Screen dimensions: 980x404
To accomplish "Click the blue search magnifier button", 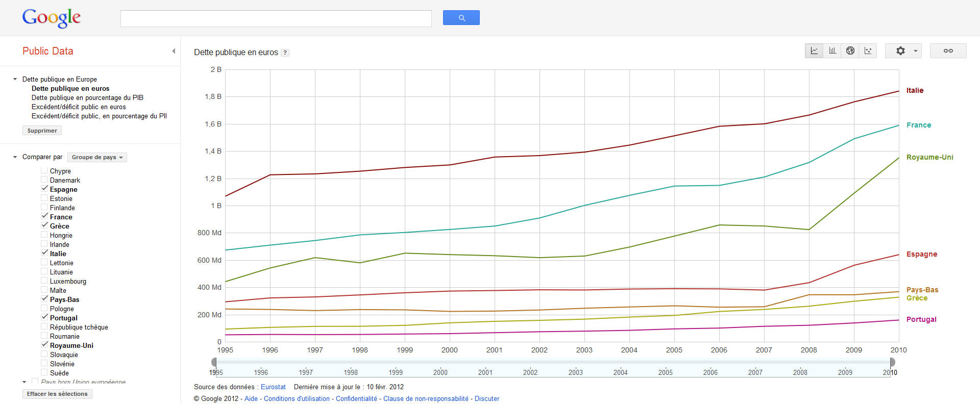I will click(x=461, y=18).
